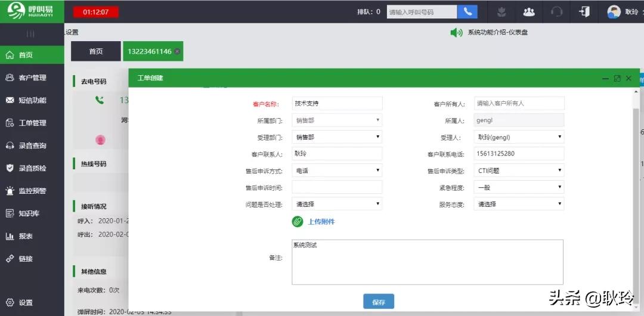Expand the 所属部门 dropdown
The width and height of the screenshot is (644, 316).
(x=337, y=120)
